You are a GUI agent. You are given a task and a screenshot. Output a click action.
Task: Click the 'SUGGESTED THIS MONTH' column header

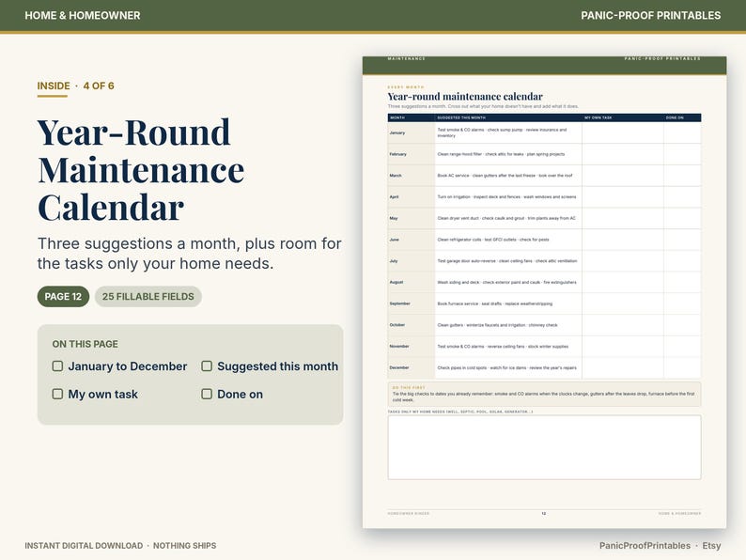tap(461, 117)
